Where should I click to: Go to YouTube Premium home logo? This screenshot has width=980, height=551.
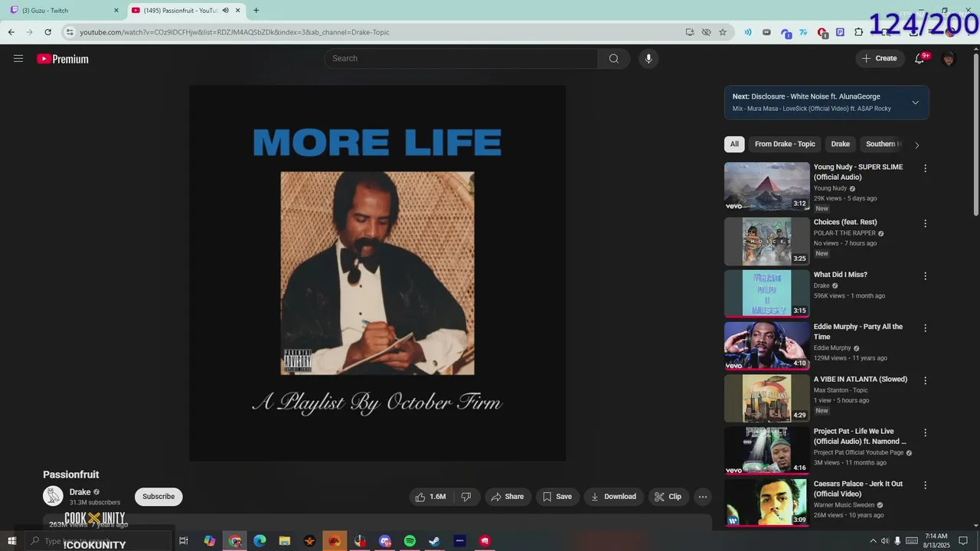coord(63,59)
